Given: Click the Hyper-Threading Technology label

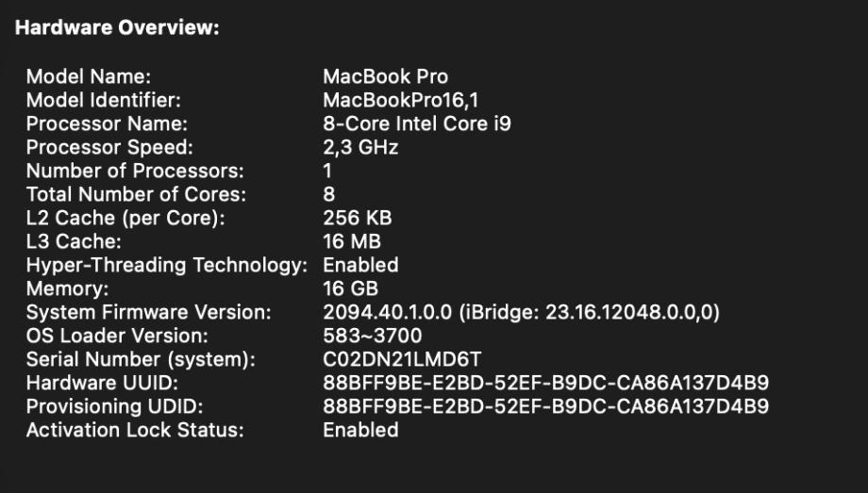Looking at the screenshot, I should (x=167, y=265).
